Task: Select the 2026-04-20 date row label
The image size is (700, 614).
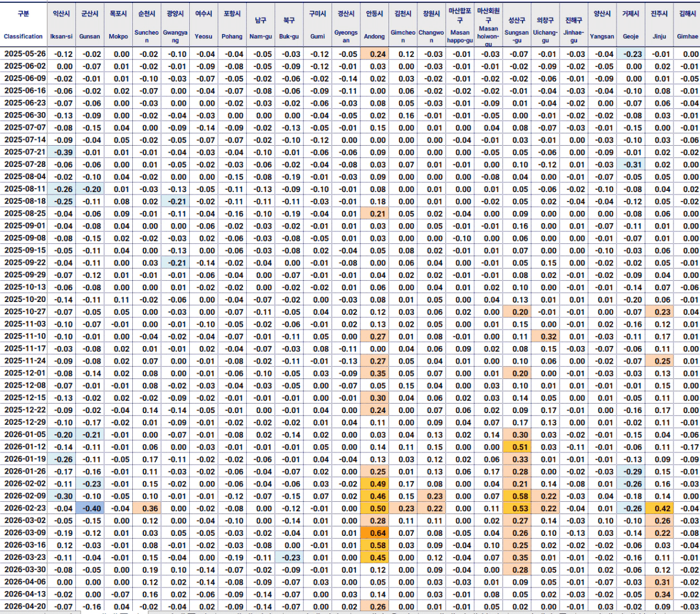Action: [25, 606]
